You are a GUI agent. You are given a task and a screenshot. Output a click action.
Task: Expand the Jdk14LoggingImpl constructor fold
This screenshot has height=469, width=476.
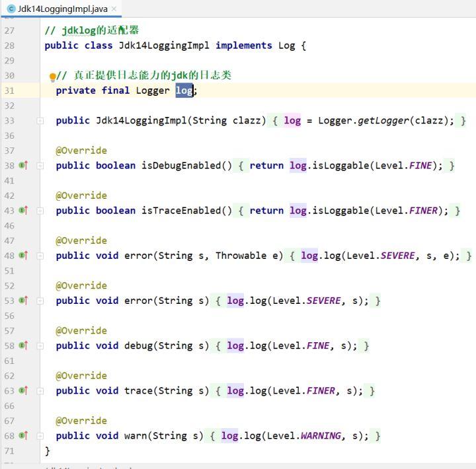click(x=40, y=121)
